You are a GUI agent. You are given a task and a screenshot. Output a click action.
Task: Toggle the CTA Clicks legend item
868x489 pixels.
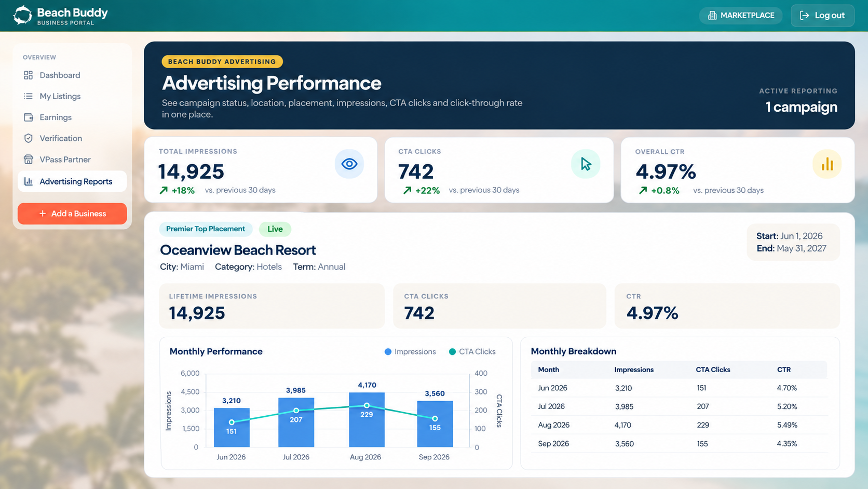click(x=472, y=352)
